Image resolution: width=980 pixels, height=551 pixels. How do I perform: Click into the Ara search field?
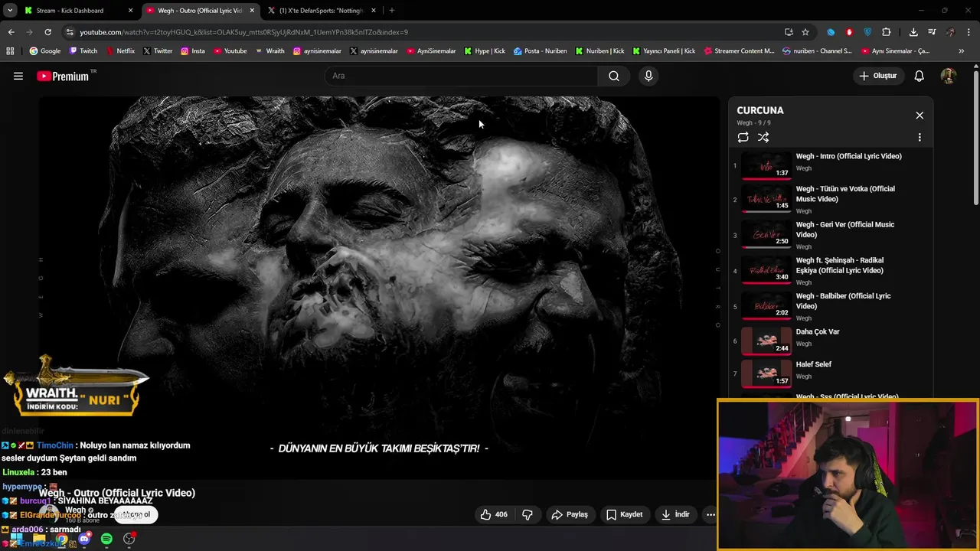click(x=462, y=76)
